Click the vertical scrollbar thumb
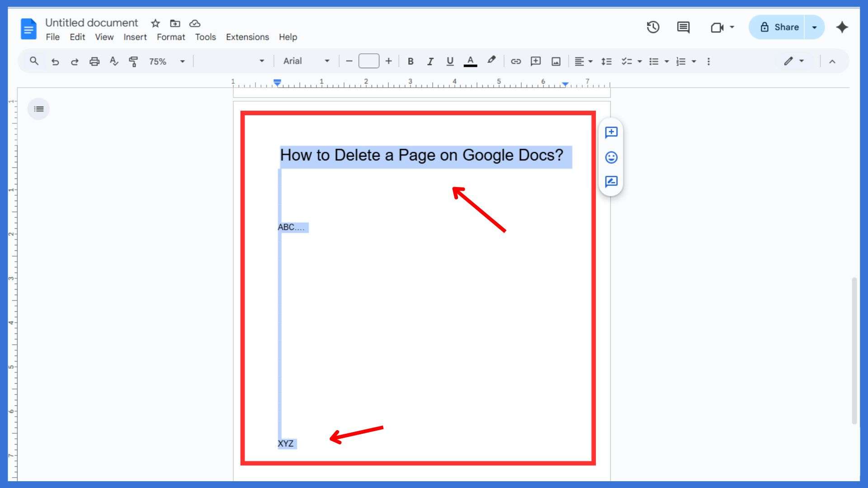Image resolution: width=868 pixels, height=488 pixels. 854,351
